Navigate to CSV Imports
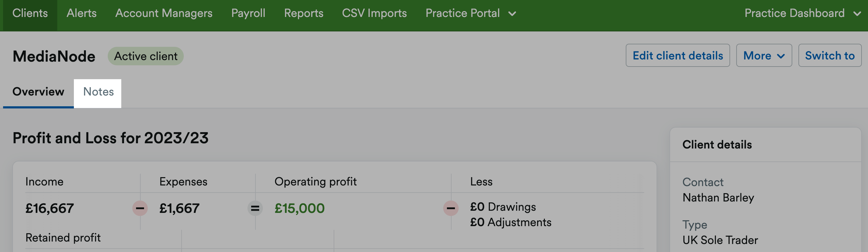Image resolution: width=868 pixels, height=252 pixels. click(374, 14)
